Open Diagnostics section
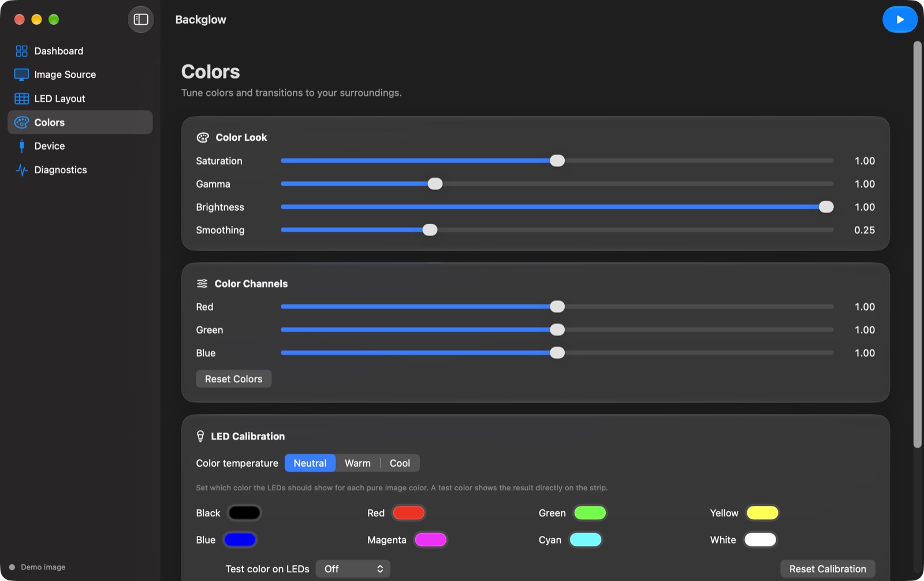The height and width of the screenshot is (581, 924). tap(80, 170)
